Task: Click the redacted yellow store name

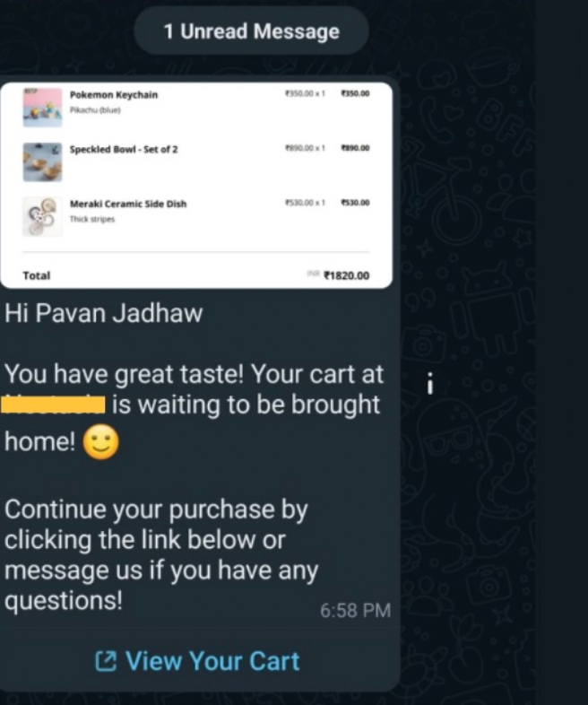Action: click(53, 404)
